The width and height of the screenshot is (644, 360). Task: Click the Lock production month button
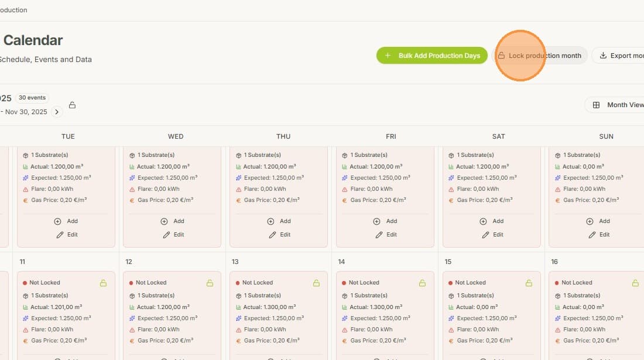(x=540, y=56)
